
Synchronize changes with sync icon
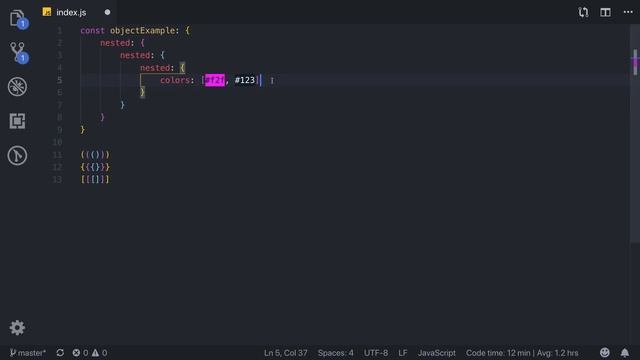(x=60, y=353)
